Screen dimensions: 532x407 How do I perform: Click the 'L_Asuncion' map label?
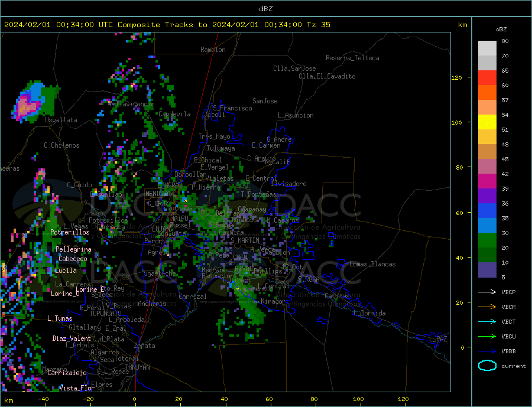[x=296, y=115]
